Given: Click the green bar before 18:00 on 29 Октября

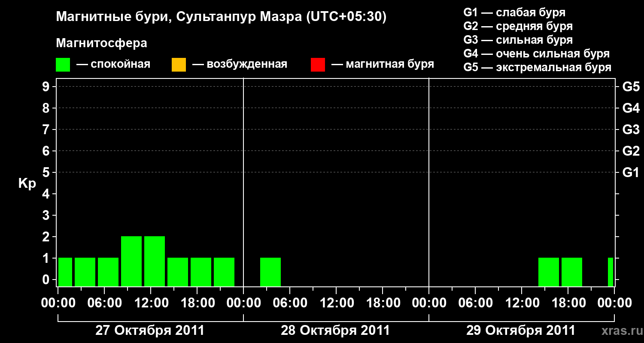Looking at the screenshot, I should tap(549, 272).
